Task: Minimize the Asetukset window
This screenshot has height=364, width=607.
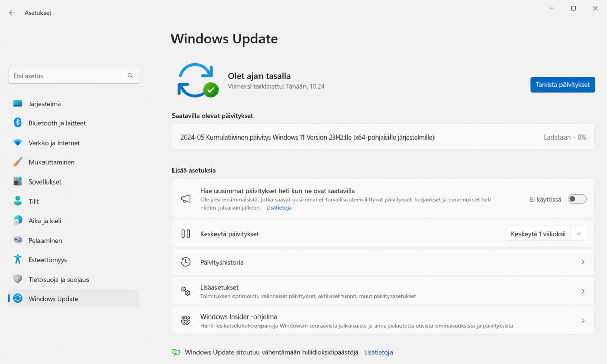Action: (551, 8)
